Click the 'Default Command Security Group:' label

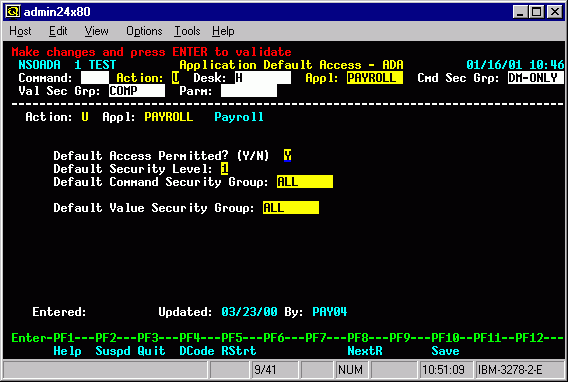(x=161, y=182)
